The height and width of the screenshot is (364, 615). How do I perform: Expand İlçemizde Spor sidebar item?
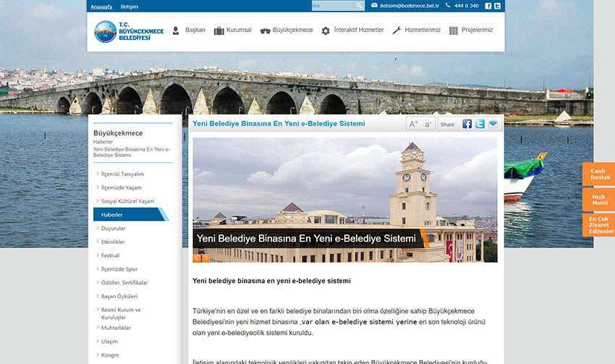(119, 269)
